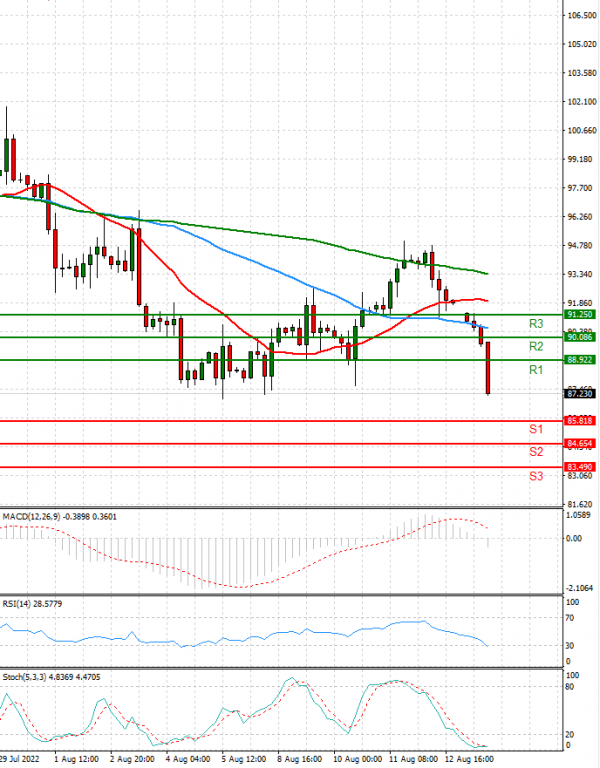Click the green 88.922 price tag

point(580,359)
